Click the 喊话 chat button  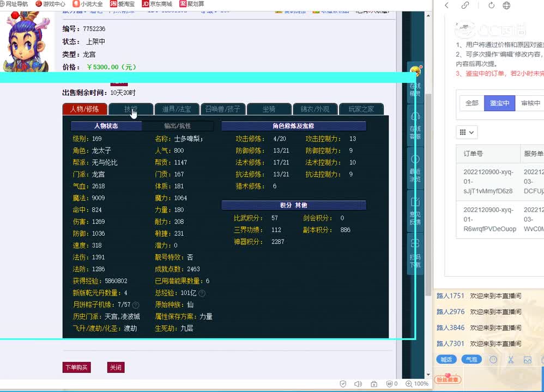point(446,359)
